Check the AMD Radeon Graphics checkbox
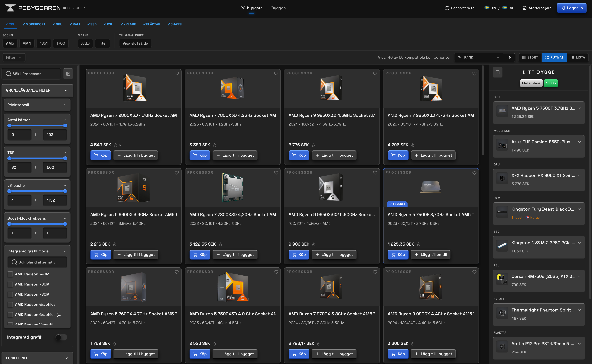Viewport: 592px width, 364px height. [x=10, y=305]
